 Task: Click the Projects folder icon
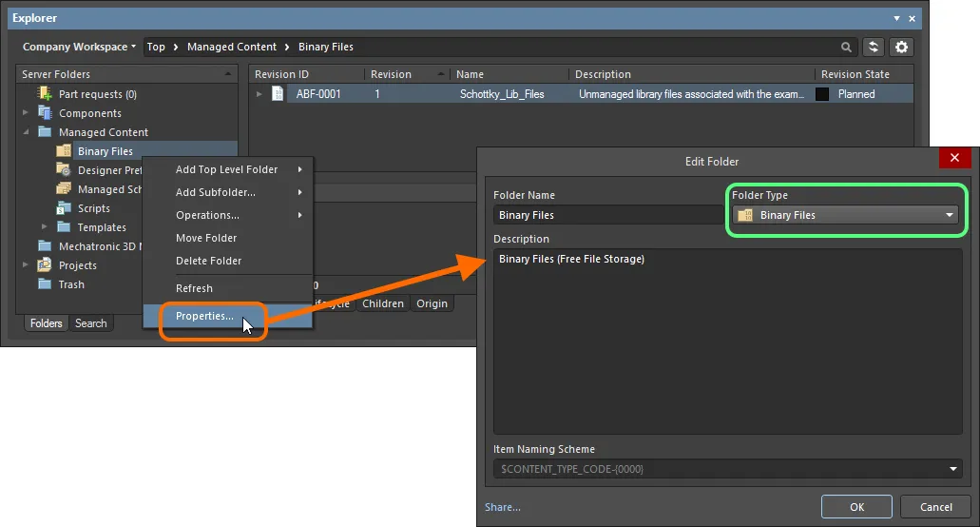45,265
